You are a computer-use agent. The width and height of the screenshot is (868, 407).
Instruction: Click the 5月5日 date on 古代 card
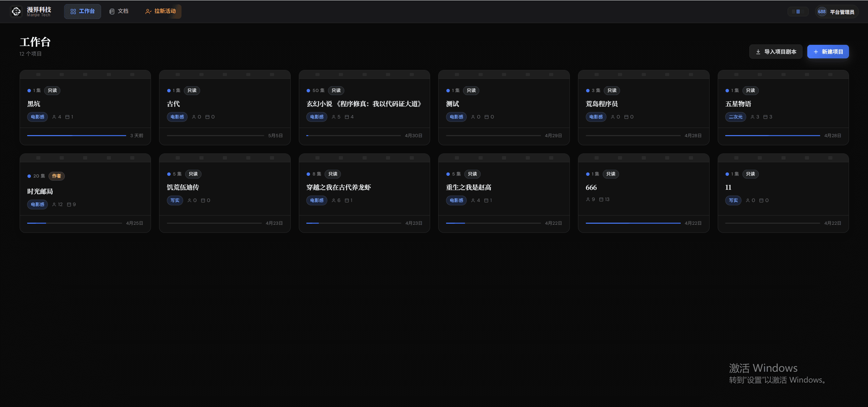[x=275, y=136]
